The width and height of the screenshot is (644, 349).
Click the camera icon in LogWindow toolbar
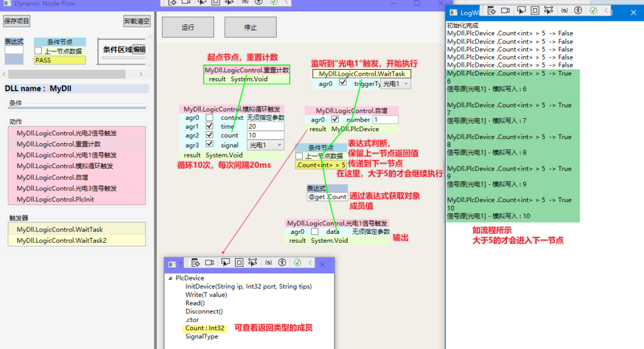point(506,11)
